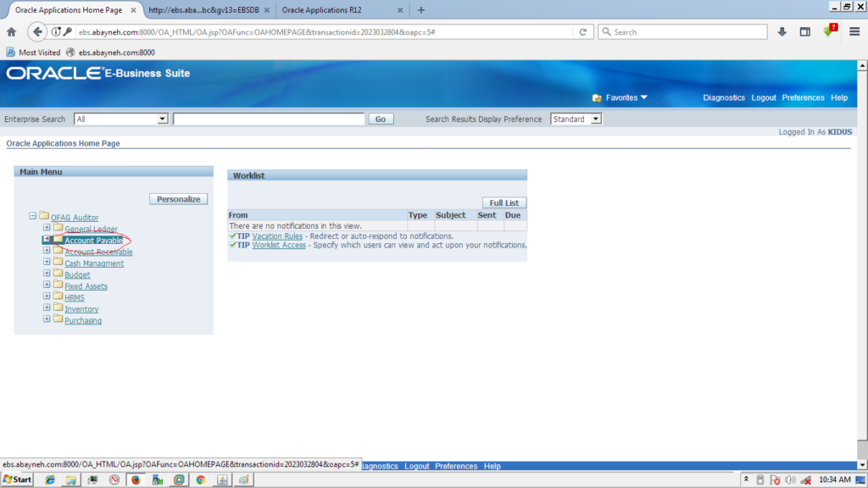This screenshot has width=868, height=488.
Task: Click the Enterprise Search text field
Action: (269, 119)
